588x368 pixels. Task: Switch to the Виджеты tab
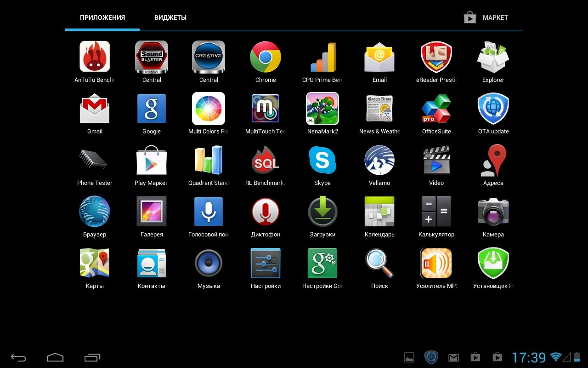pos(170,17)
